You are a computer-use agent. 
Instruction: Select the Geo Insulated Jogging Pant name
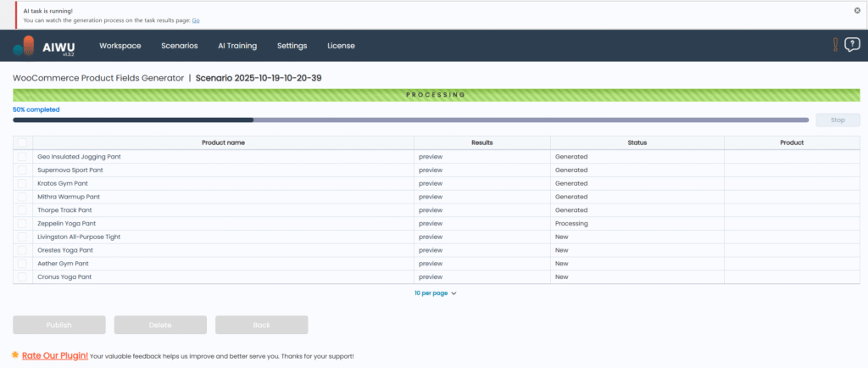pos(79,157)
